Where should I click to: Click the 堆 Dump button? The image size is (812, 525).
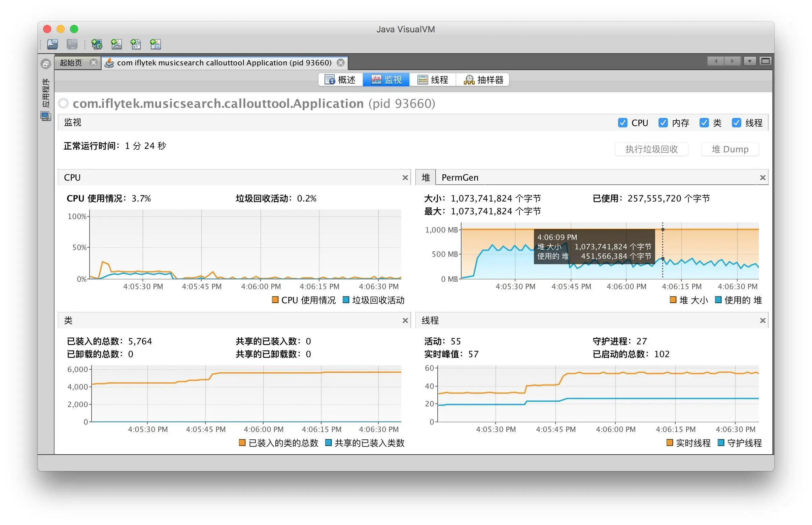730,149
